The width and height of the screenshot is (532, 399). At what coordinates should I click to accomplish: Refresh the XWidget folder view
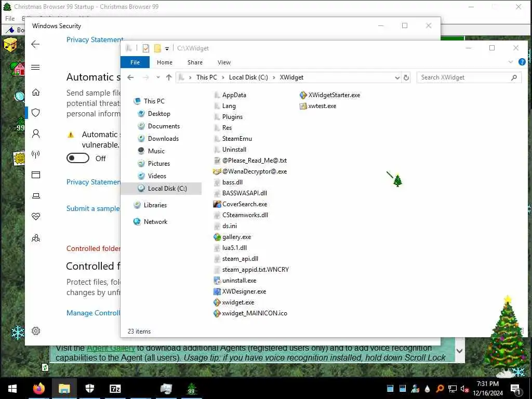pos(406,78)
